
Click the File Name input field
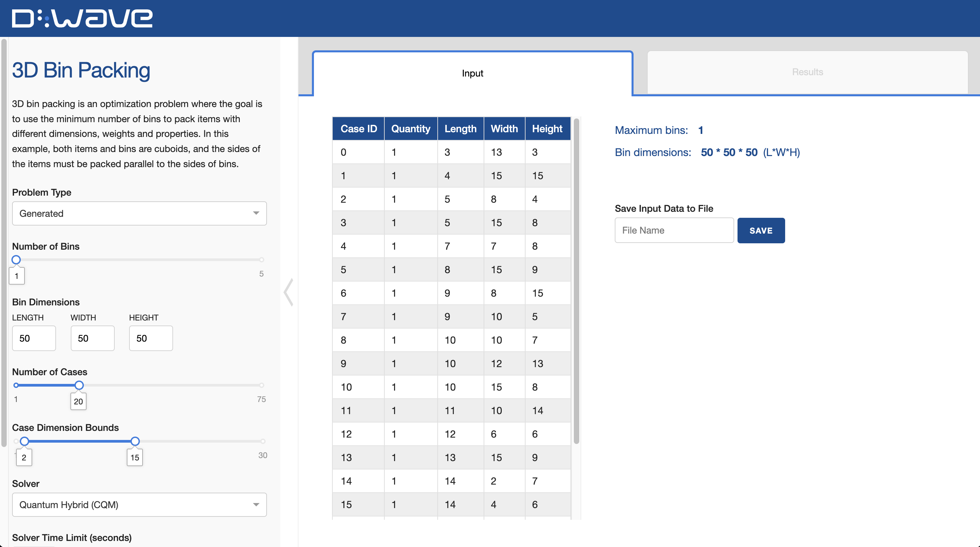[674, 230]
